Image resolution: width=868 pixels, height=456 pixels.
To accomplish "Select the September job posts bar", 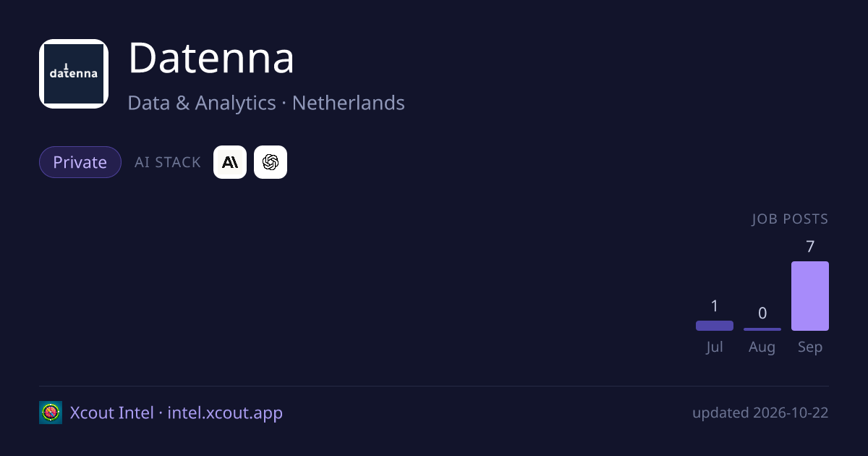I will (810, 296).
